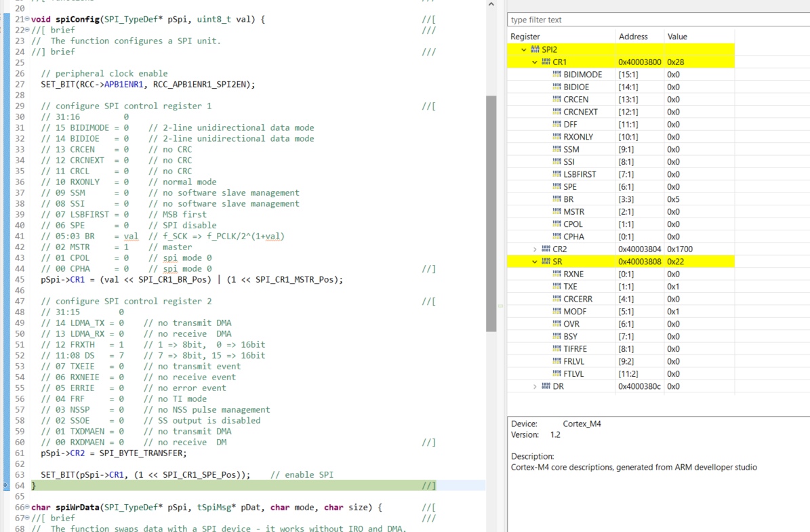Expand the DR register node
810x532 pixels.
(535, 386)
